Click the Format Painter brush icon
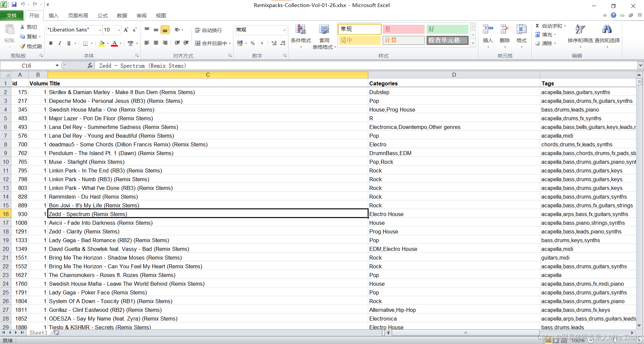The image size is (644, 344). pyautogui.click(x=22, y=46)
